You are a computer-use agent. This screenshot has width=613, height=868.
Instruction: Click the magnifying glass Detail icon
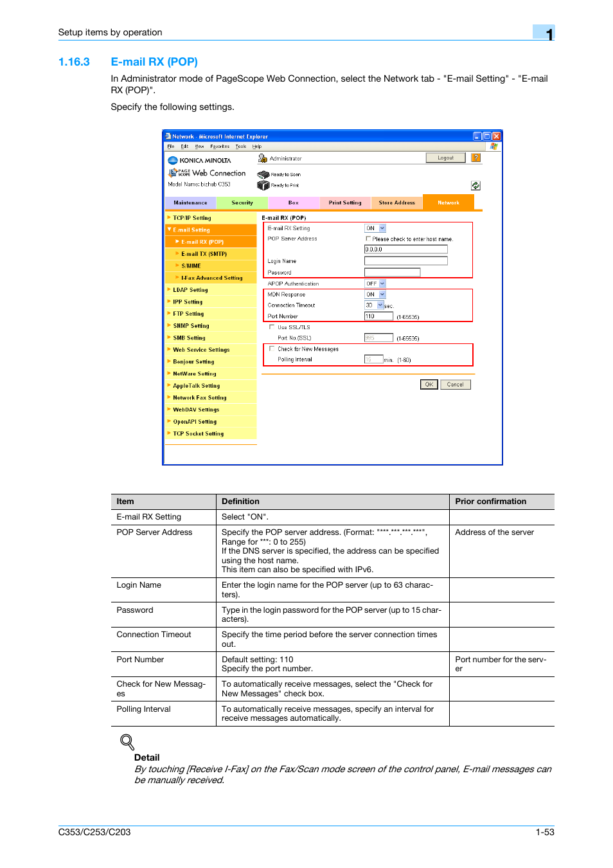point(127,742)
